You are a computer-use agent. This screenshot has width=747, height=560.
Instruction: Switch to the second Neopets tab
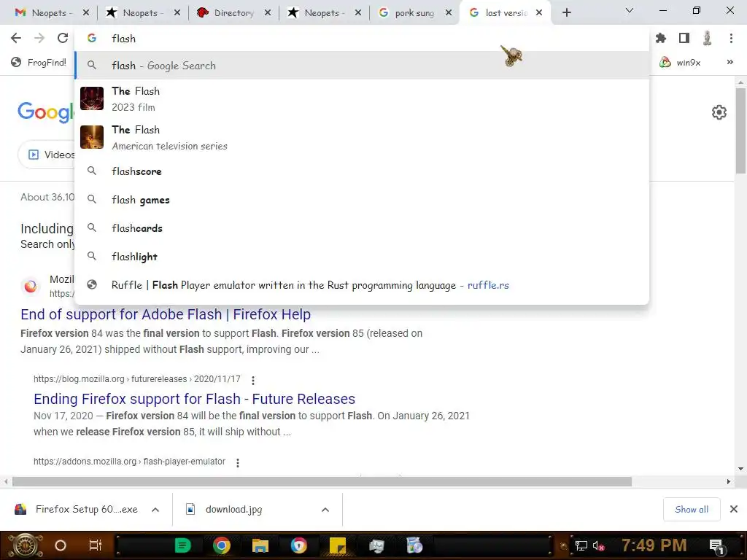142,13
